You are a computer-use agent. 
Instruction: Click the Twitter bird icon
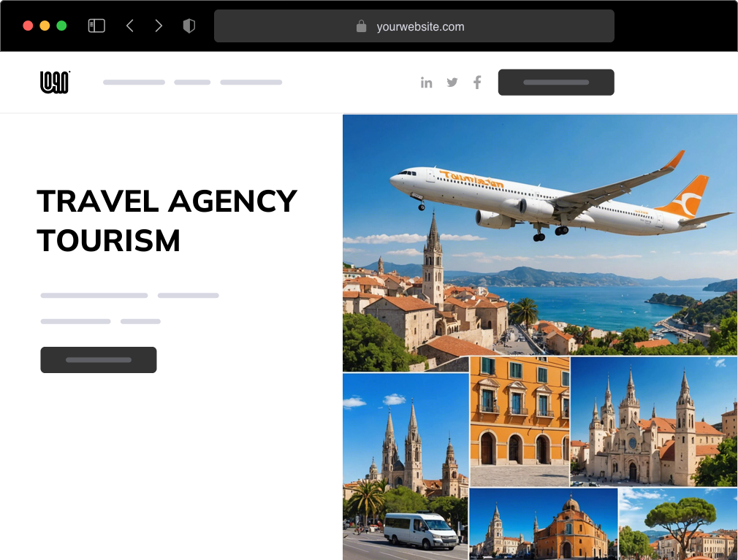(x=452, y=83)
